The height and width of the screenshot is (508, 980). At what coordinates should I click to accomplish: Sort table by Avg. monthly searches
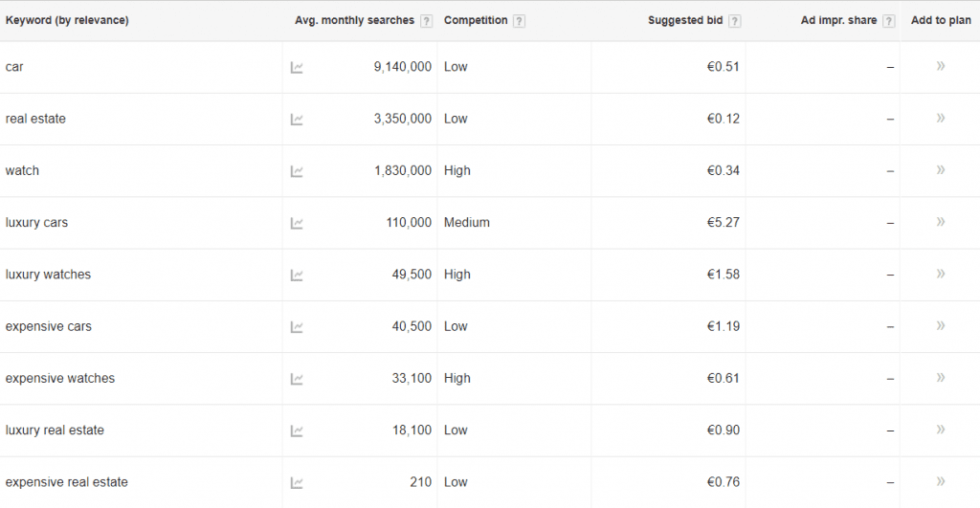click(354, 20)
